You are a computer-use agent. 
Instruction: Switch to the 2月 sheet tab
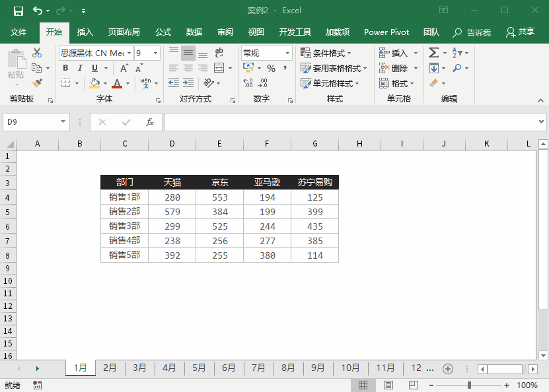coord(110,368)
